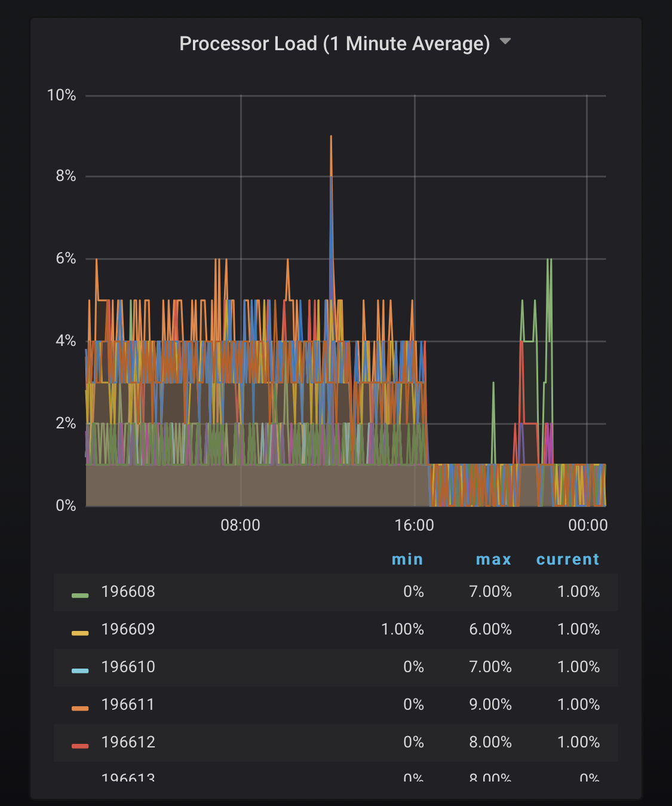Isolate series 196610 in the graph
This screenshot has width=672, height=806.
128,667
